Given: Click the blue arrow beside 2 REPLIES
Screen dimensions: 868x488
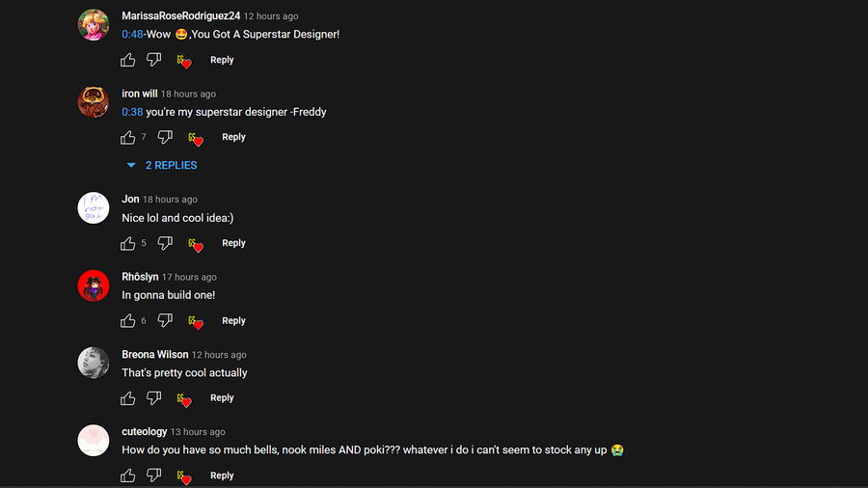Looking at the screenshot, I should tap(131, 165).
